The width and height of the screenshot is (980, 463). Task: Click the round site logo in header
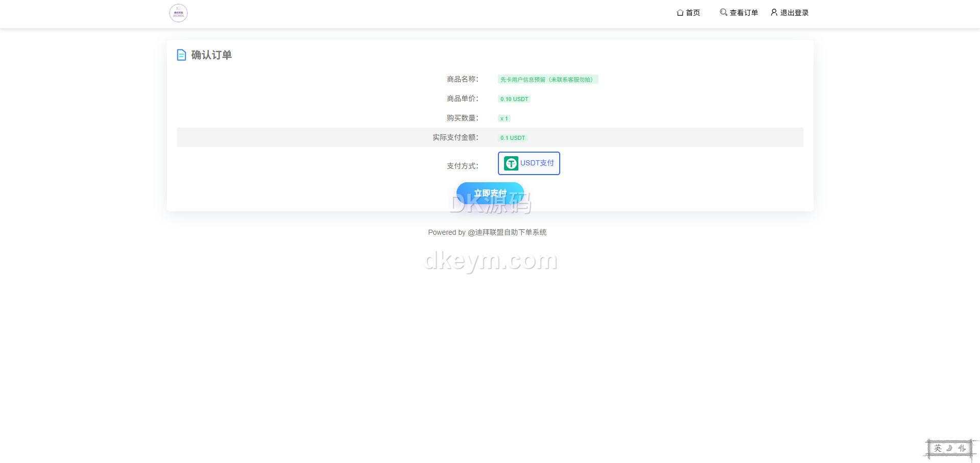pyautogui.click(x=178, y=13)
